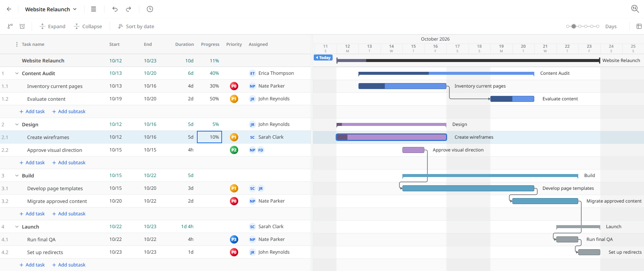Click the Progress column header
The height and width of the screenshot is (271, 644).
(210, 44)
